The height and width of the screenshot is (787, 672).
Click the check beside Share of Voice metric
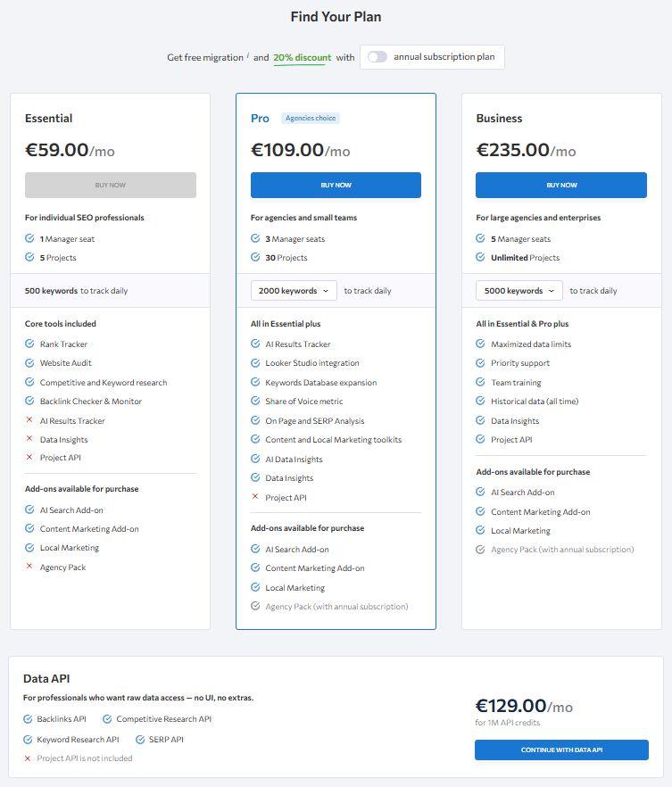coord(254,402)
